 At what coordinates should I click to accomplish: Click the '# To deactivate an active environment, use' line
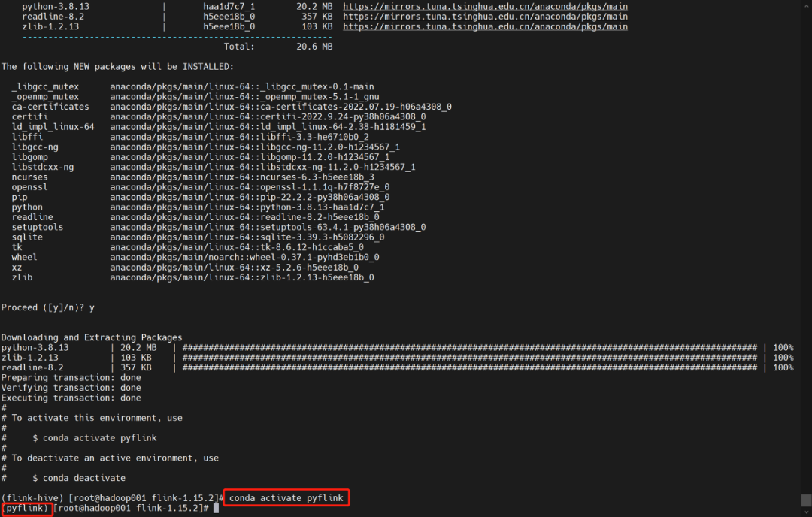click(x=110, y=458)
